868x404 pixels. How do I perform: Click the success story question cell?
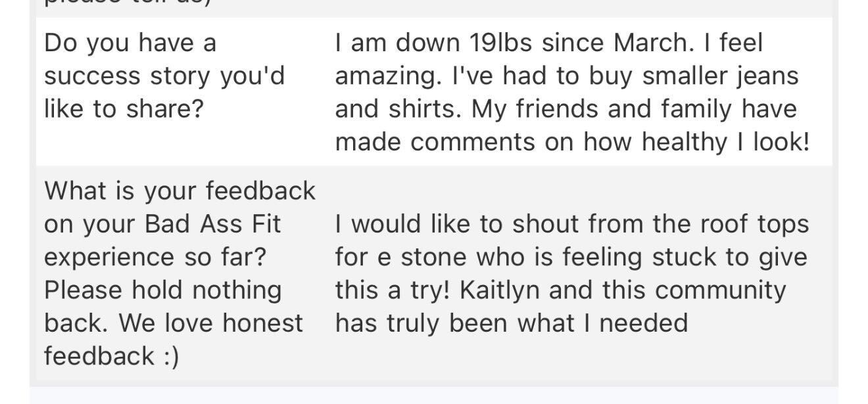click(164, 76)
